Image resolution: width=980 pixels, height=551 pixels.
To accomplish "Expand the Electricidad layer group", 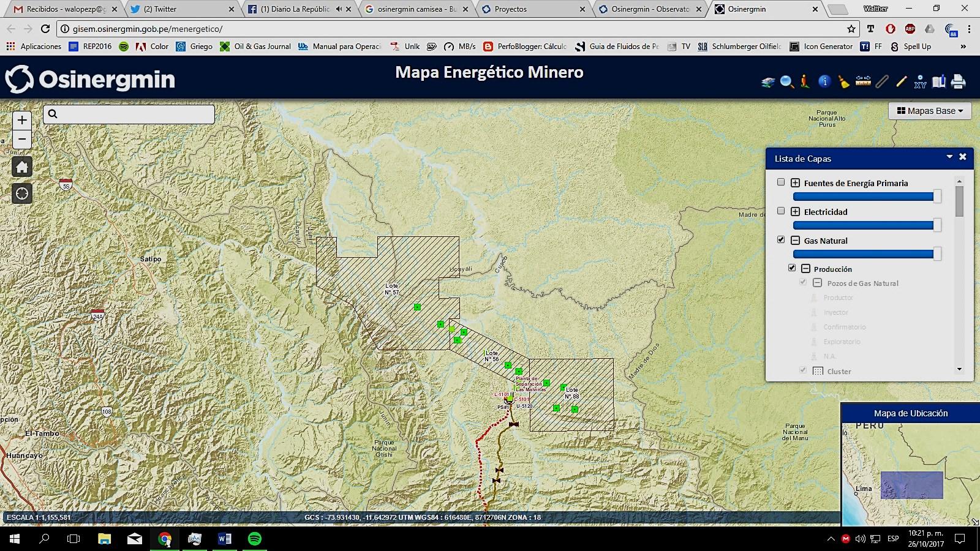I will [795, 212].
